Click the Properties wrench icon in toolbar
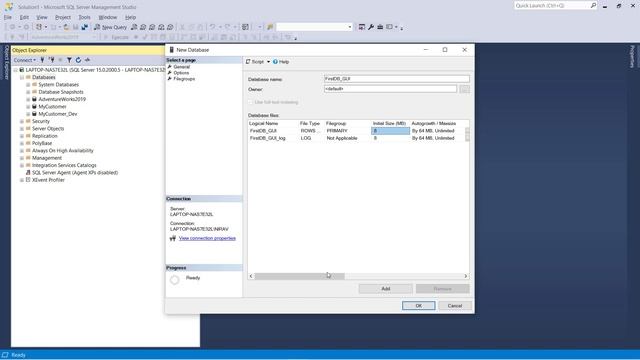Image resolution: width=640 pixels, height=360 pixels. point(371,27)
